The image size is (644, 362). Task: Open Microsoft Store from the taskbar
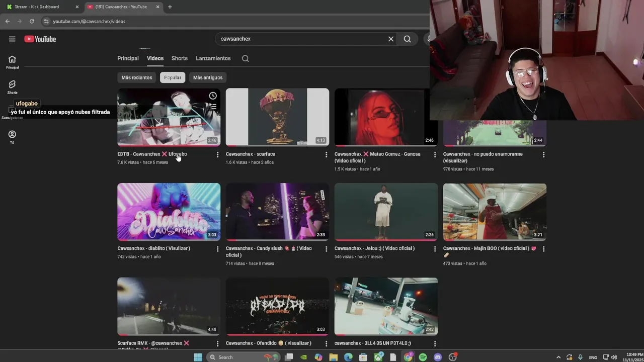(x=363, y=357)
